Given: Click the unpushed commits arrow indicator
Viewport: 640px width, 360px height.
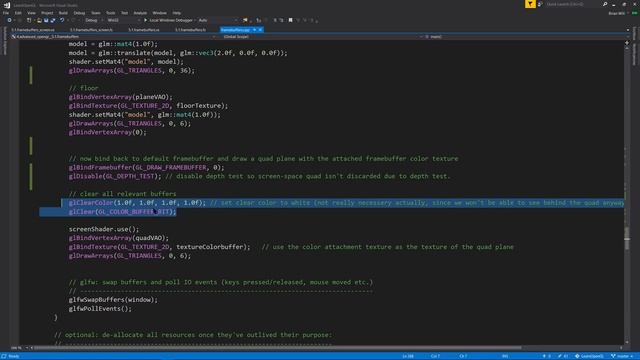Looking at the screenshot, I should (547, 356).
